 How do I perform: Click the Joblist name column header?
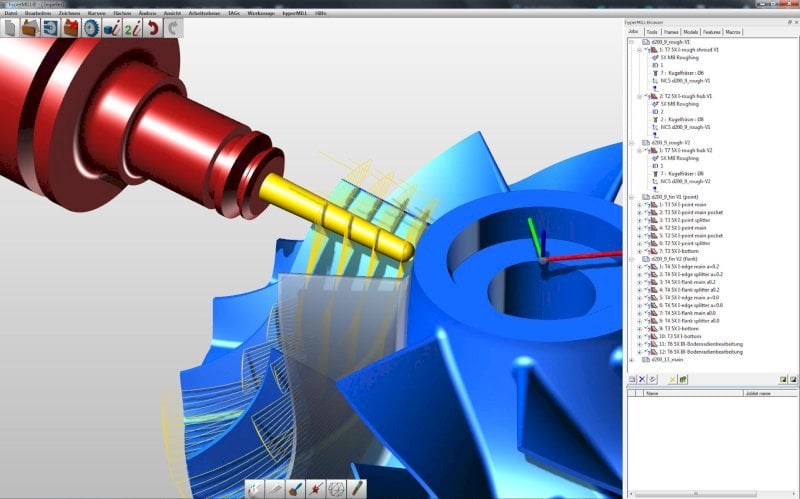coord(770,393)
